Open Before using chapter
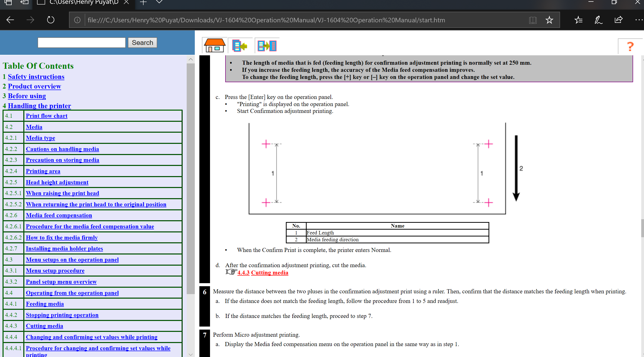The height and width of the screenshot is (357, 644). click(x=27, y=96)
